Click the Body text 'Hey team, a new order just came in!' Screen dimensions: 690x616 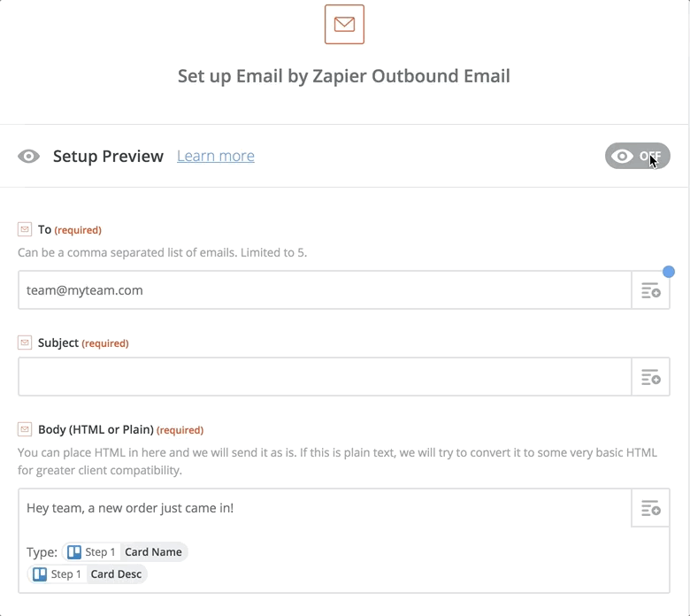[130, 508]
